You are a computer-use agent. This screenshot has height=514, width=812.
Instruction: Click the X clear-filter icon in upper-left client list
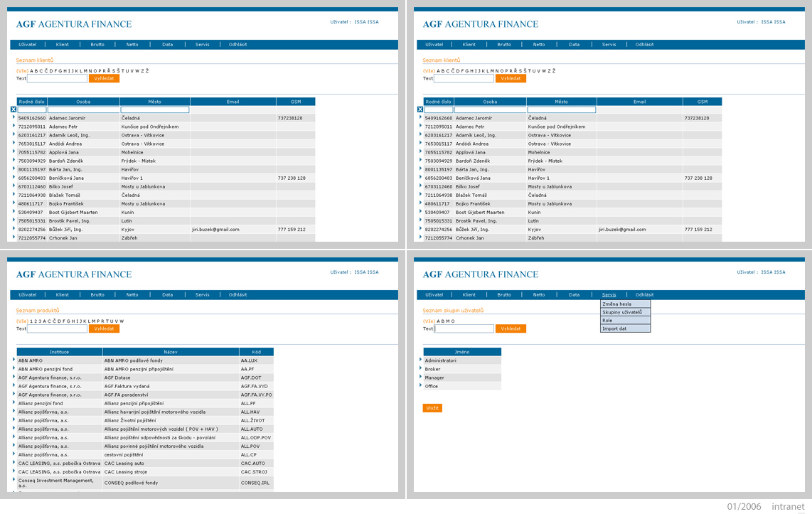14,109
